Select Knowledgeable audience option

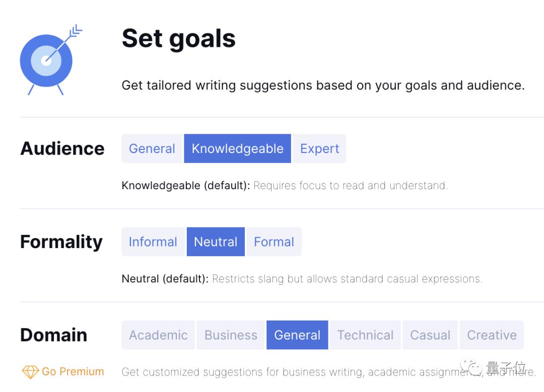238,148
